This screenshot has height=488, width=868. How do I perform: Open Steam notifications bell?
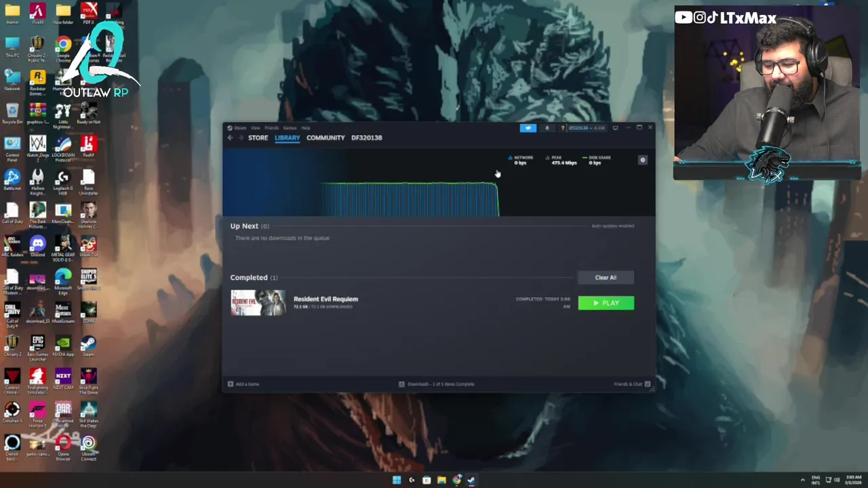coord(547,127)
